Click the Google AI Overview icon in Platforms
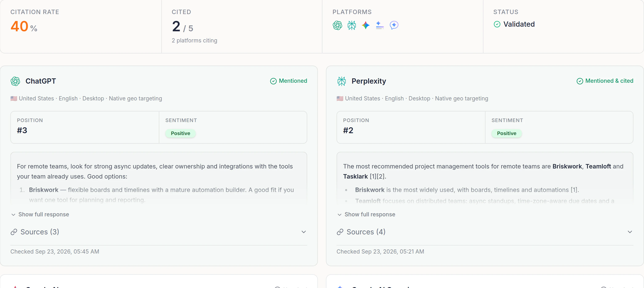Screen dimensions: 644x288 pyautogui.click(x=380, y=25)
